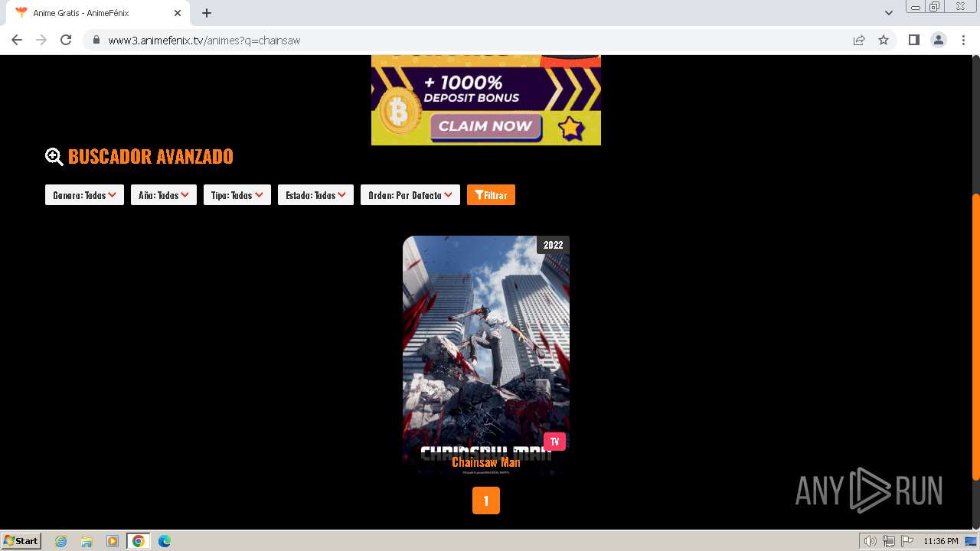The image size is (980, 551).
Task: Click the Chainsaw Man title link
Action: pos(486,462)
